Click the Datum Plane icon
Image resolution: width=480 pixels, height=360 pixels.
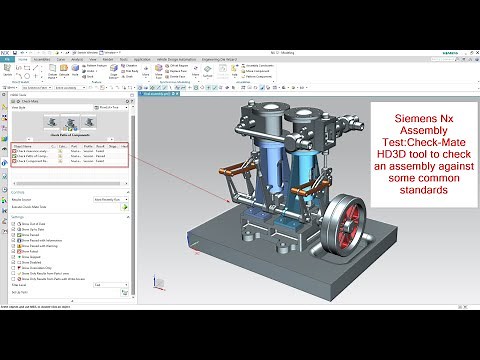[52, 68]
